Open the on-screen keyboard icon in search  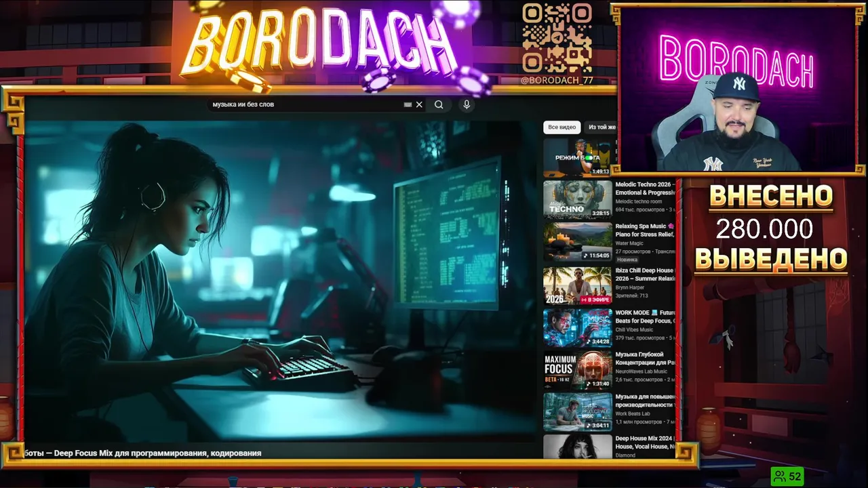point(408,104)
